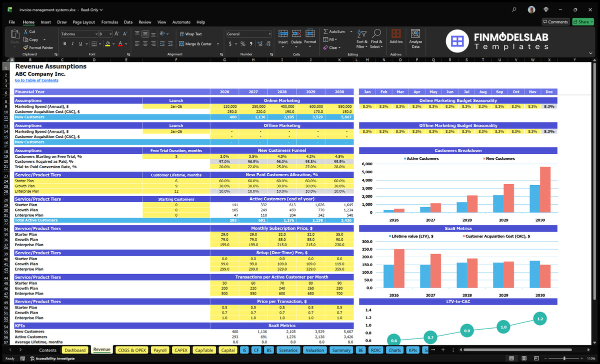This screenshot has width=600, height=364.
Task: Open the General number format dropdown
Action: click(269, 34)
